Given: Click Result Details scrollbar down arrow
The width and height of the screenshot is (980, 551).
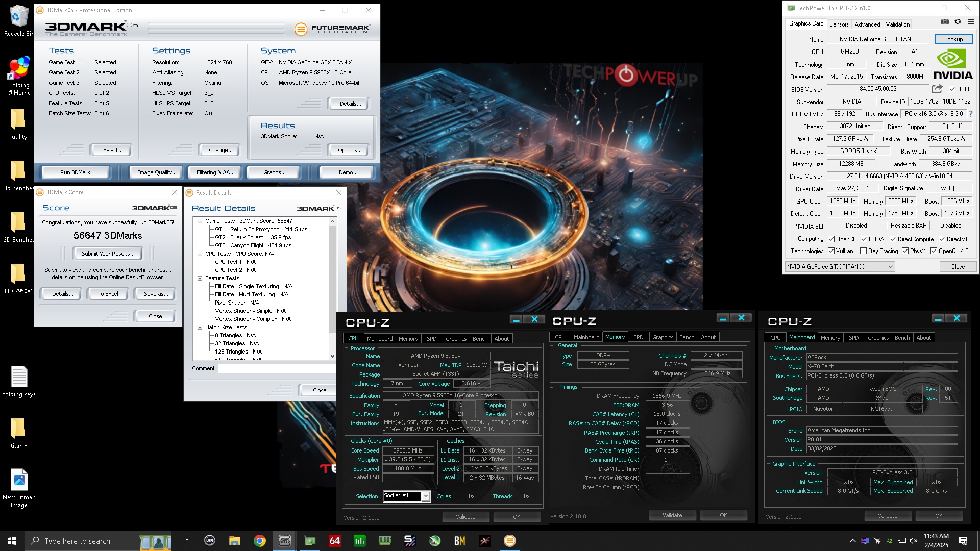Looking at the screenshot, I should pos(332,356).
